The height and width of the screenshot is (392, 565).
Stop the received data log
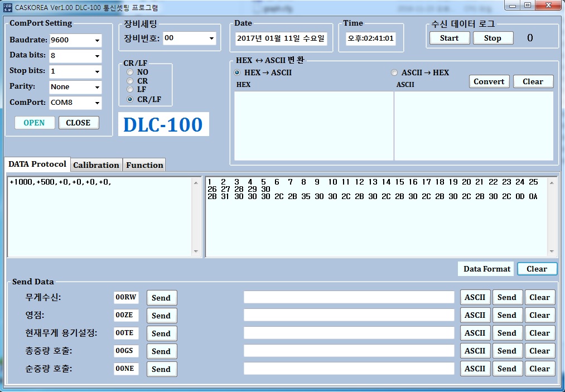click(492, 38)
